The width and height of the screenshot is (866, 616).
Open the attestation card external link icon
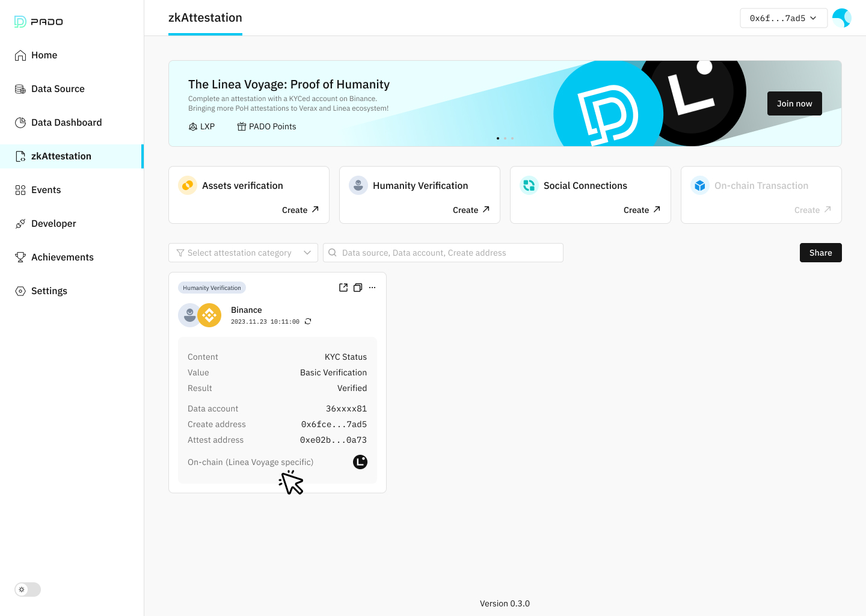click(x=343, y=288)
